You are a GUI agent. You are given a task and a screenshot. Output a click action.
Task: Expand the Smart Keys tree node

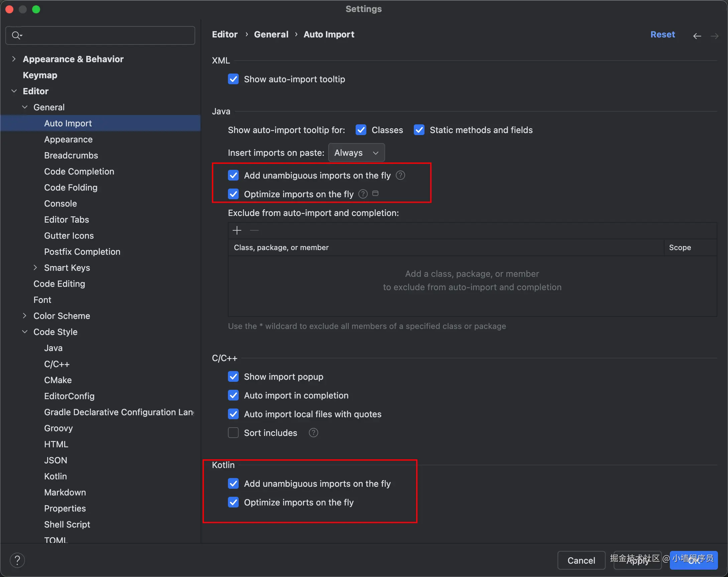(x=35, y=268)
